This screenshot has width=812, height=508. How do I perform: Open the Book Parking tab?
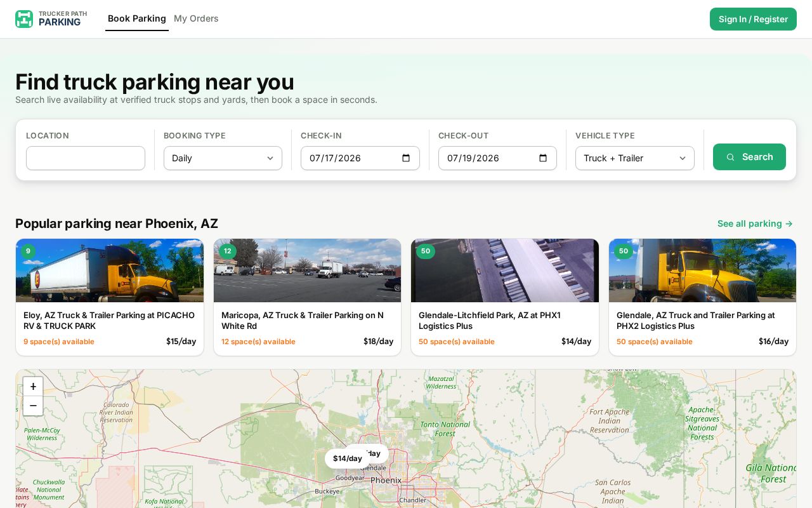(137, 18)
